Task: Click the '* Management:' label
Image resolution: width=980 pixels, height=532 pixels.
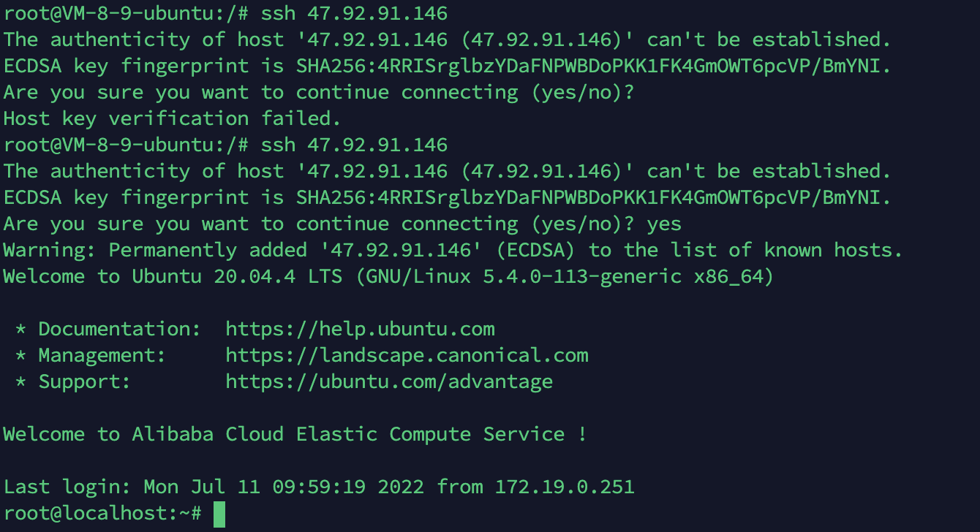Action: click(x=91, y=355)
